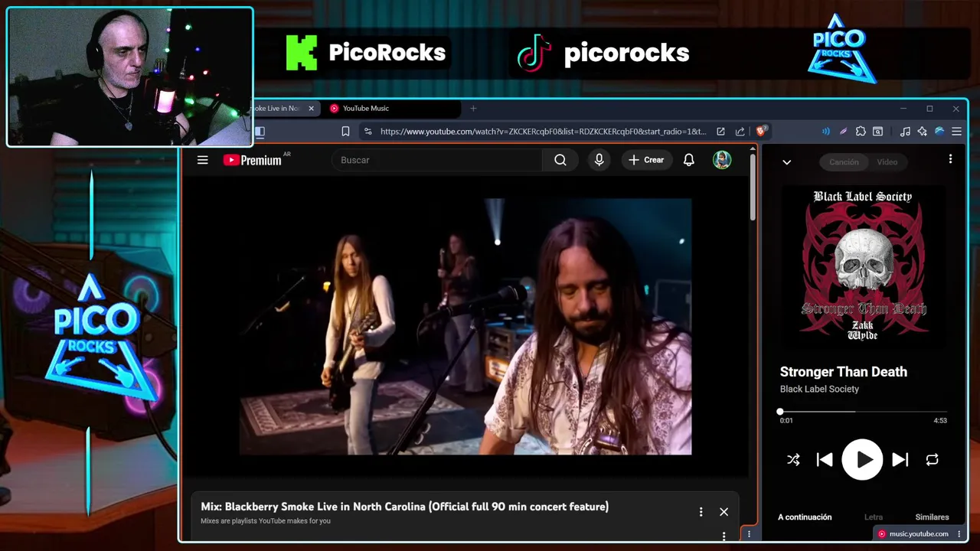Collapse YouTube Music player with chevron
Image resolution: width=980 pixels, height=551 pixels.
point(786,162)
